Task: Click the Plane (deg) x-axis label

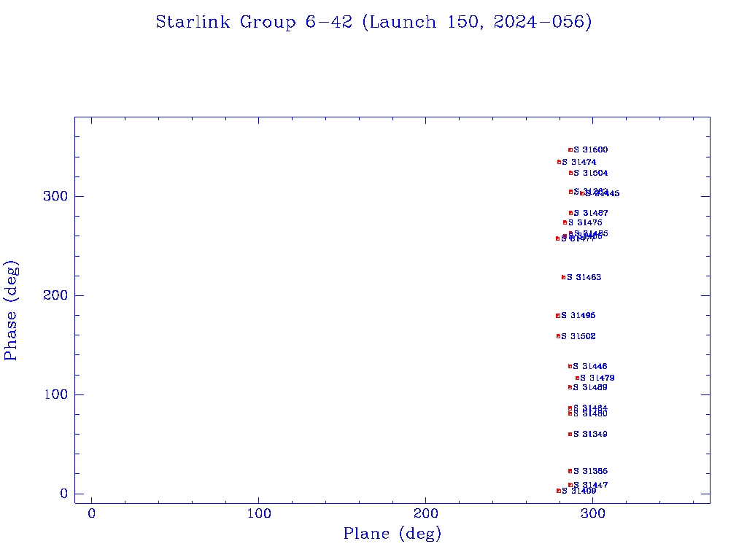Action: coord(392,534)
